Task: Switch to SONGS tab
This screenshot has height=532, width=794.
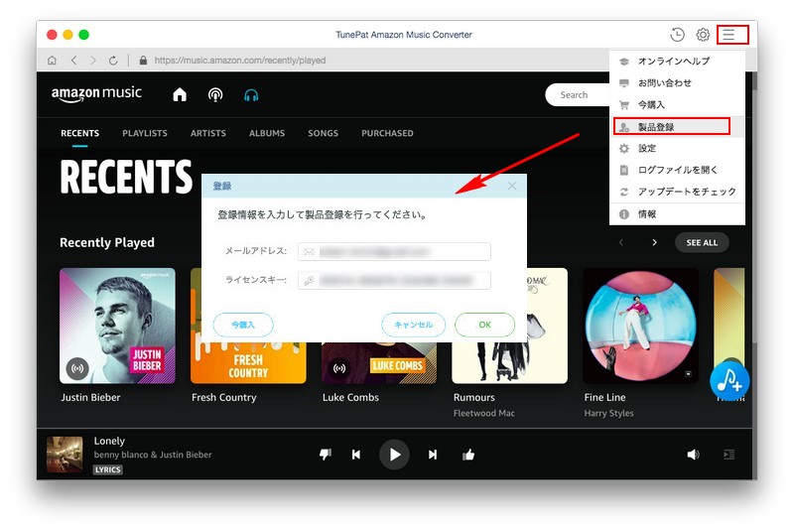Action: point(324,133)
